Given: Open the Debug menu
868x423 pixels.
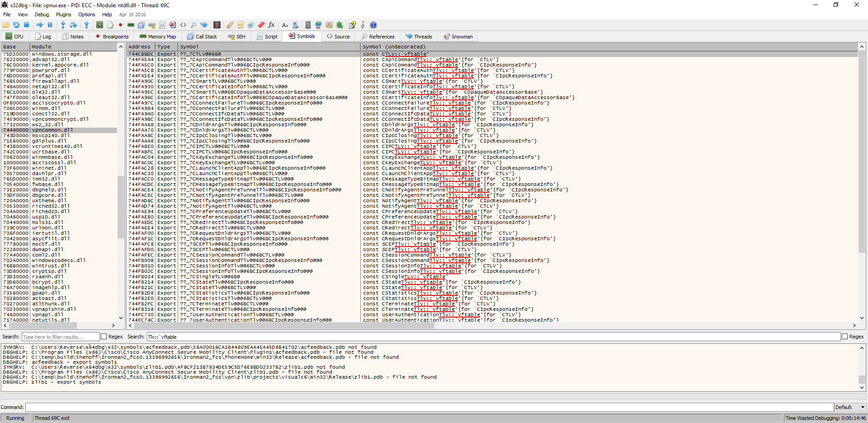Looking at the screenshot, I should click(42, 14).
